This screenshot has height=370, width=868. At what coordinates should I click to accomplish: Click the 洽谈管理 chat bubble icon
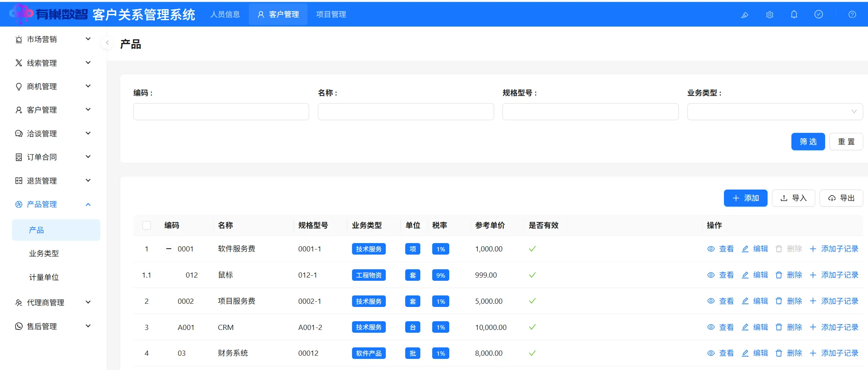[x=19, y=134]
